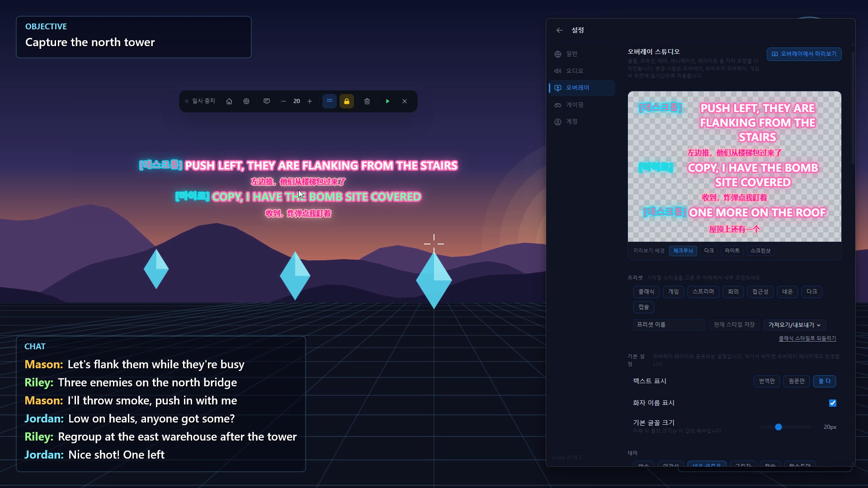Open settings gear in overlay toolbar
This screenshot has width=868, height=488.
point(246,101)
